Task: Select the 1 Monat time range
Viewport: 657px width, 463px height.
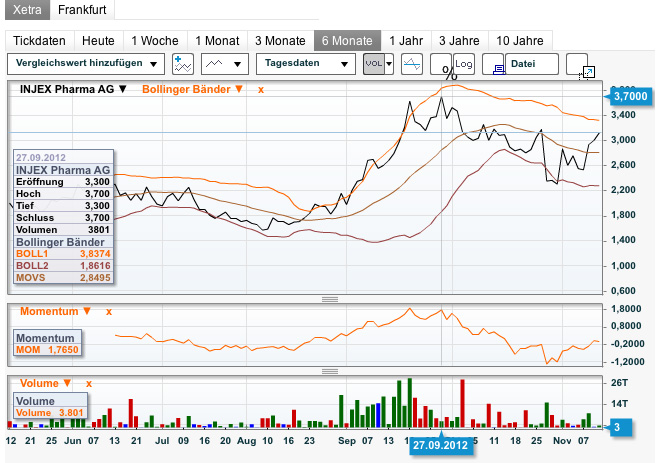Action: [x=217, y=41]
